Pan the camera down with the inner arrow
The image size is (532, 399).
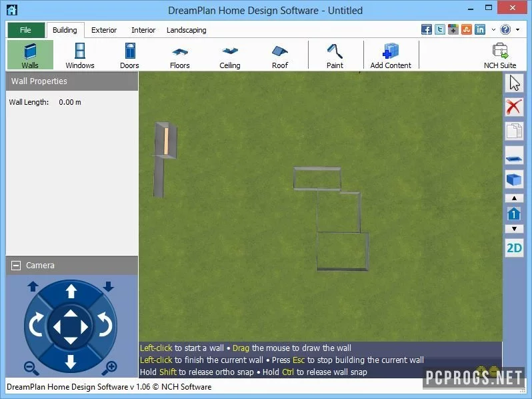pos(71,340)
